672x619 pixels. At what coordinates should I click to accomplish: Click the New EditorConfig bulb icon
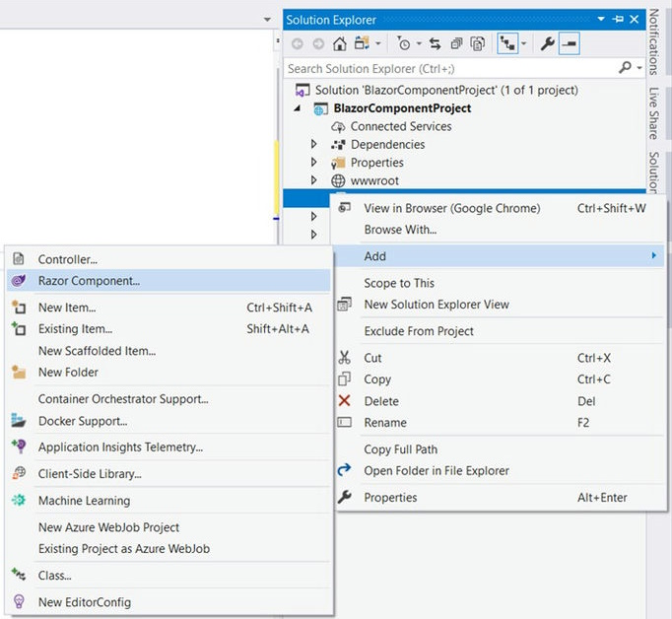pos(19,601)
